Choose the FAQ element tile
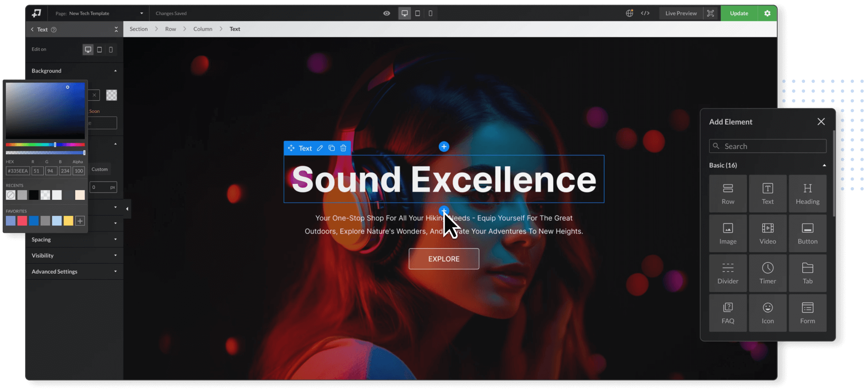This screenshot has height=391, width=868. point(728,313)
